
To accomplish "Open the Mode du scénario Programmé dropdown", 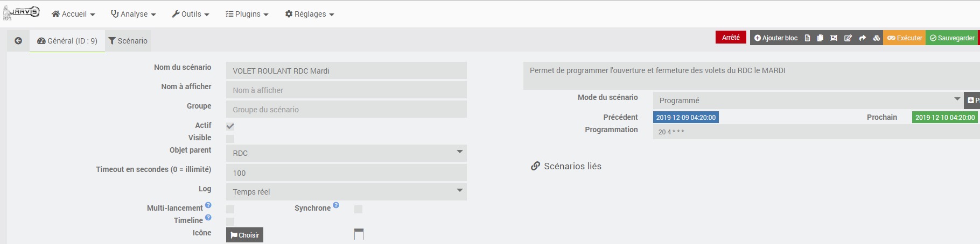I will click(x=808, y=101).
